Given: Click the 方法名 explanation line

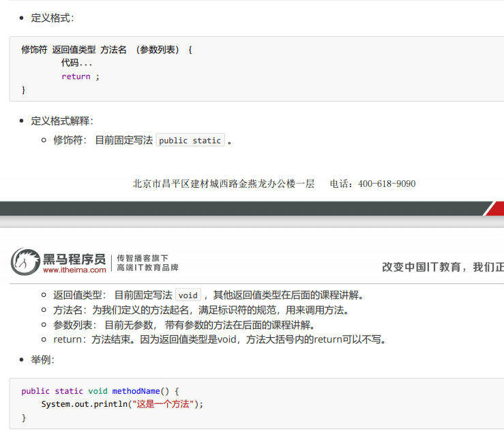Looking at the screenshot, I should tap(201, 310).
